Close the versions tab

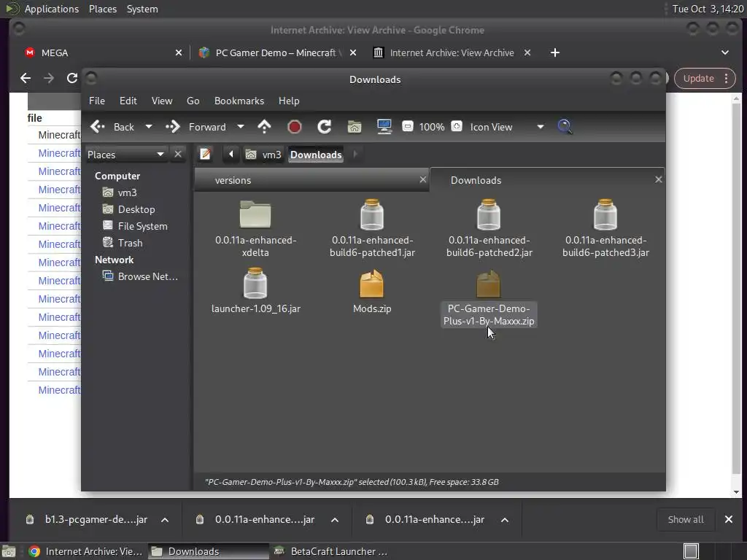pyautogui.click(x=422, y=179)
